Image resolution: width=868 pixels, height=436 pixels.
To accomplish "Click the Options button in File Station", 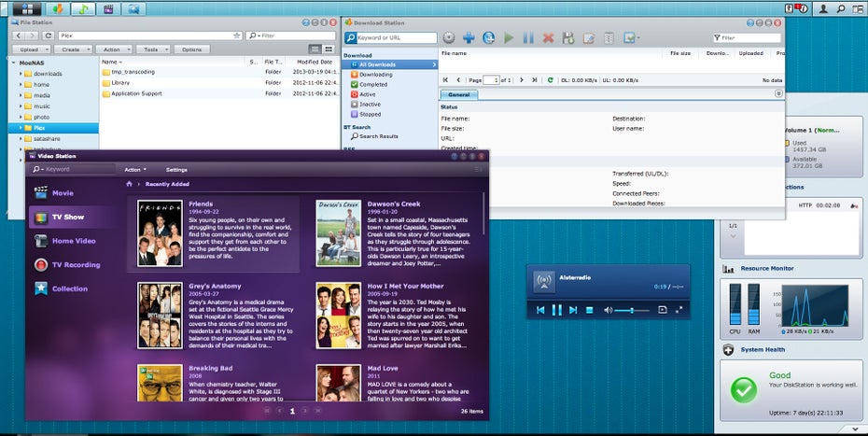I will coord(191,49).
